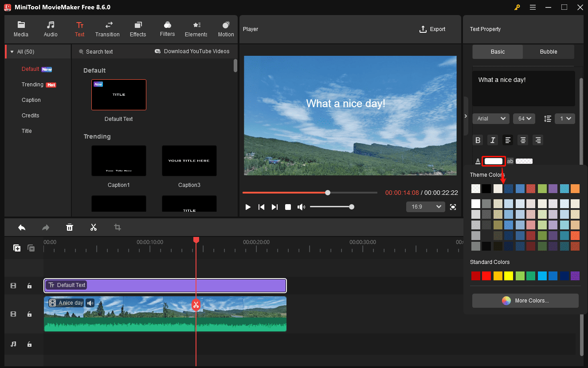
Task: Export the current project
Action: pyautogui.click(x=433, y=29)
